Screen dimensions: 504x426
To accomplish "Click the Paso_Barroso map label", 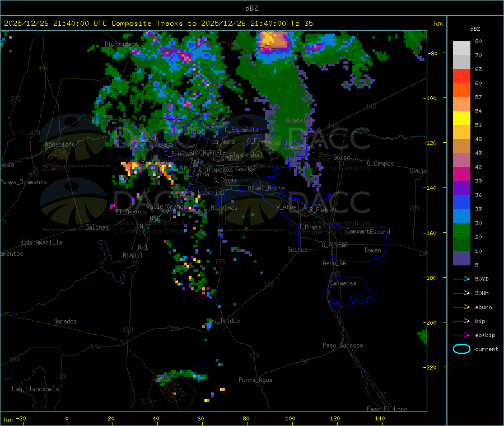I will coord(343,345).
